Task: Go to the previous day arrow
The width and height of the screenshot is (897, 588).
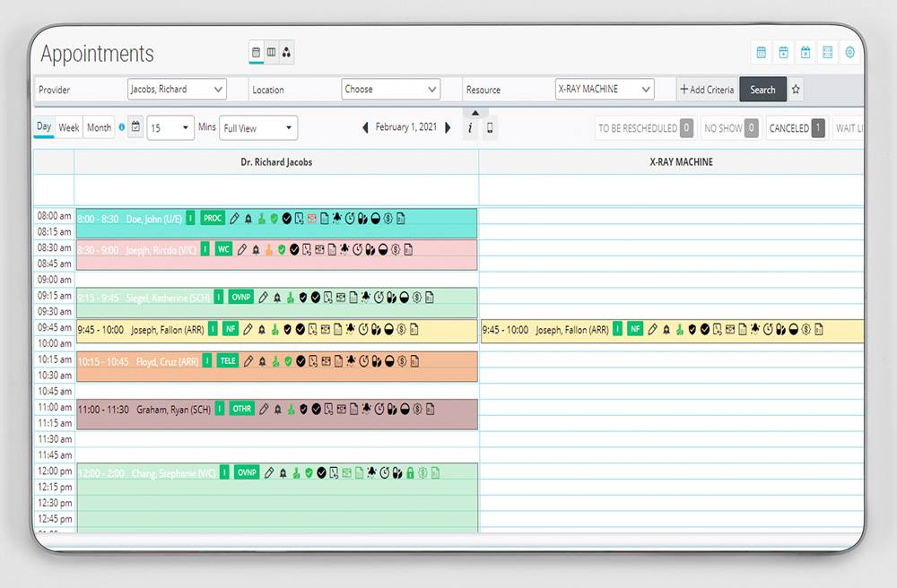Action: [x=366, y=127]
